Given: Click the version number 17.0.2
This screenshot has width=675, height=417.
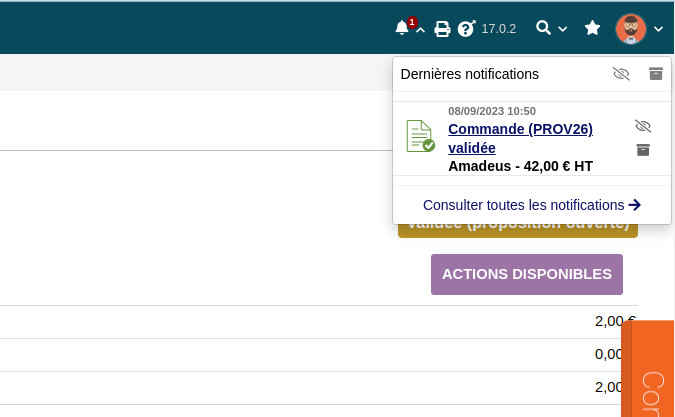Looking at the screenshot, I should click(499, 29).
